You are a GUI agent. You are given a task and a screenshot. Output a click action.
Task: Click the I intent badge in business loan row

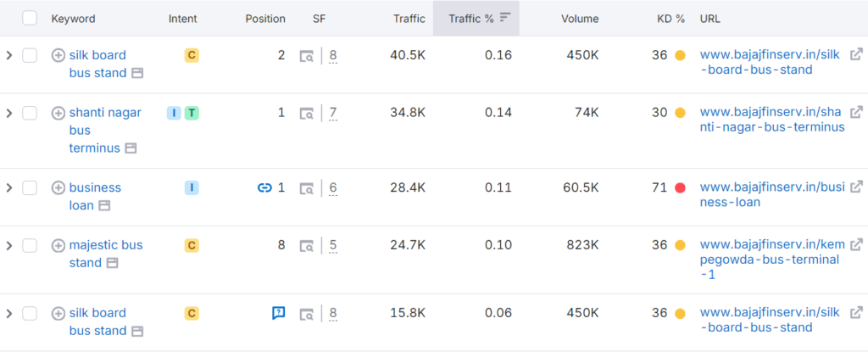[x=192, y=188]
